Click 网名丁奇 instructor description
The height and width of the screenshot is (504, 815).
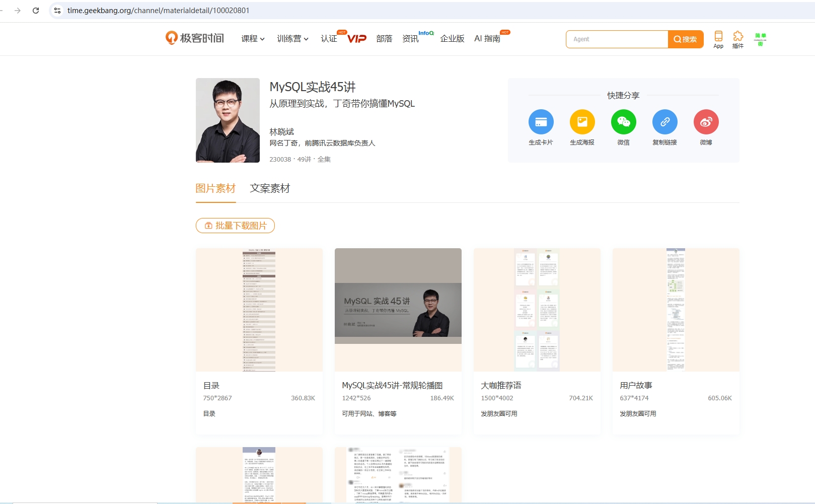(x=322, y=143)
